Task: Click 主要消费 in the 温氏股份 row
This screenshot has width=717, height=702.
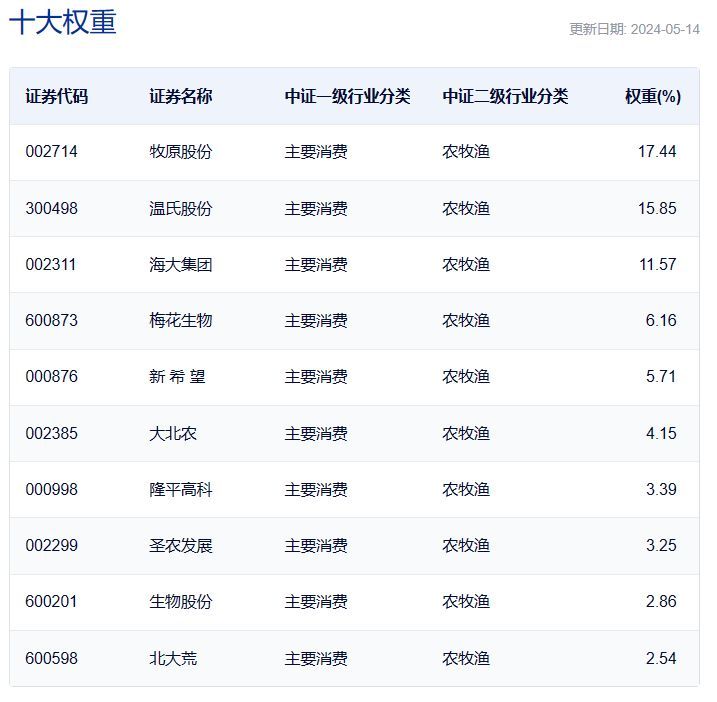Action: click(316, 208)
